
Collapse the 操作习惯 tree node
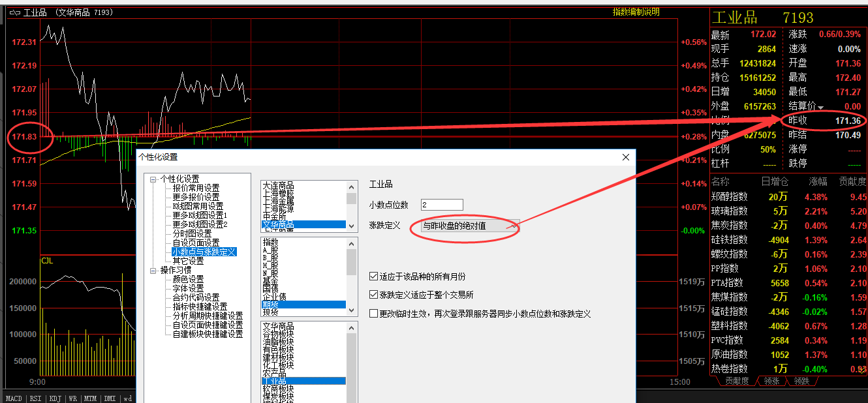point(153,271)
